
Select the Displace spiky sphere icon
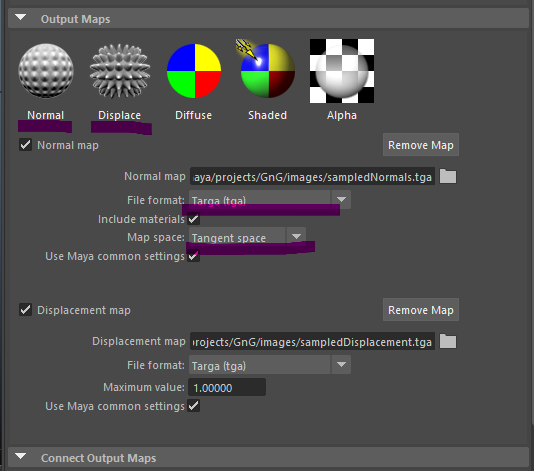pos(120,71)
